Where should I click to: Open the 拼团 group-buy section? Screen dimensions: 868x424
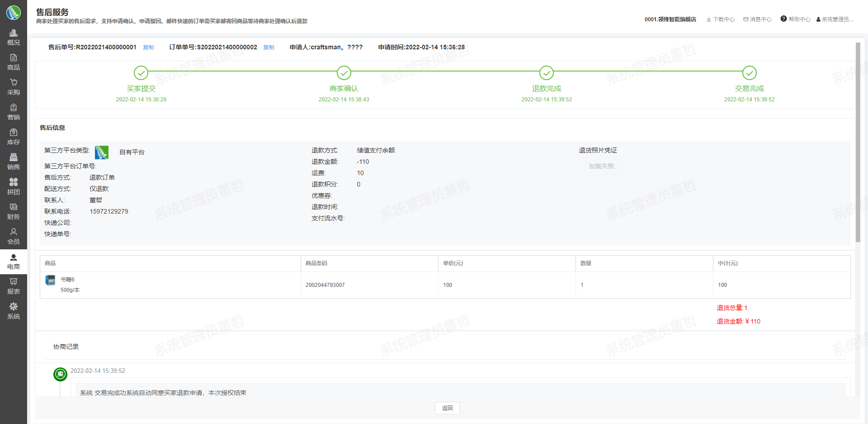14,187
